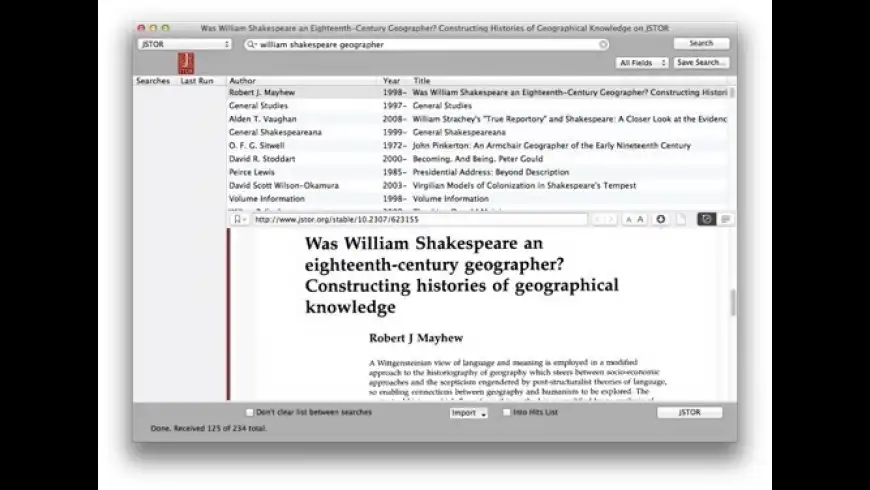Click status text 'Done. Received 125 of 234 total.'
The width and height of the screenshot is (870, 490).
[x=209, y=428]
